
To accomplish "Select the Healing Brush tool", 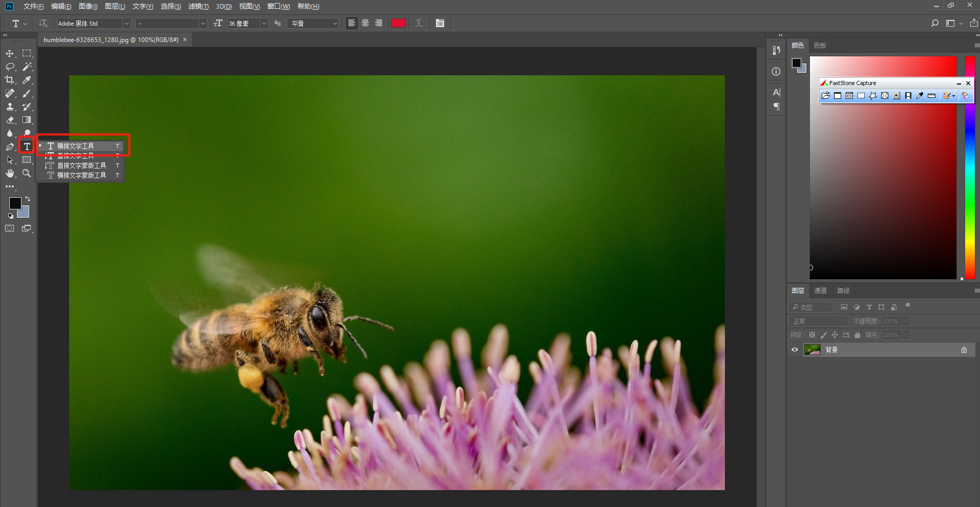I will [10, 93].
